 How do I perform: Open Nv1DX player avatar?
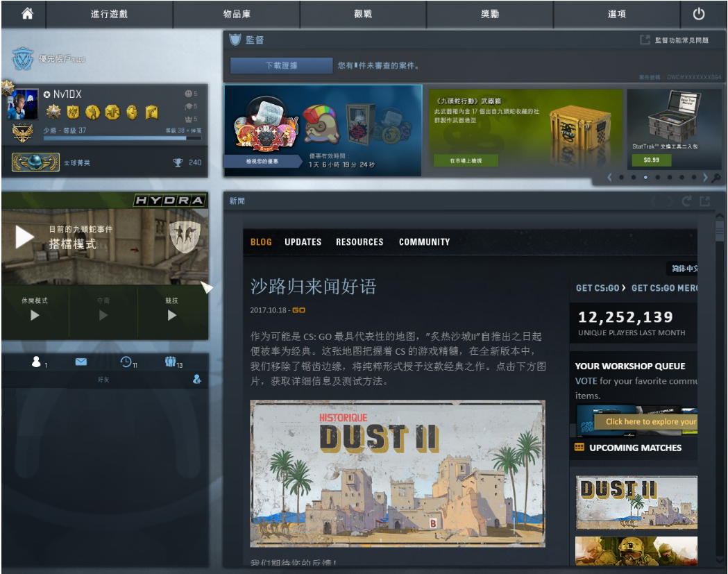point(23,105)
